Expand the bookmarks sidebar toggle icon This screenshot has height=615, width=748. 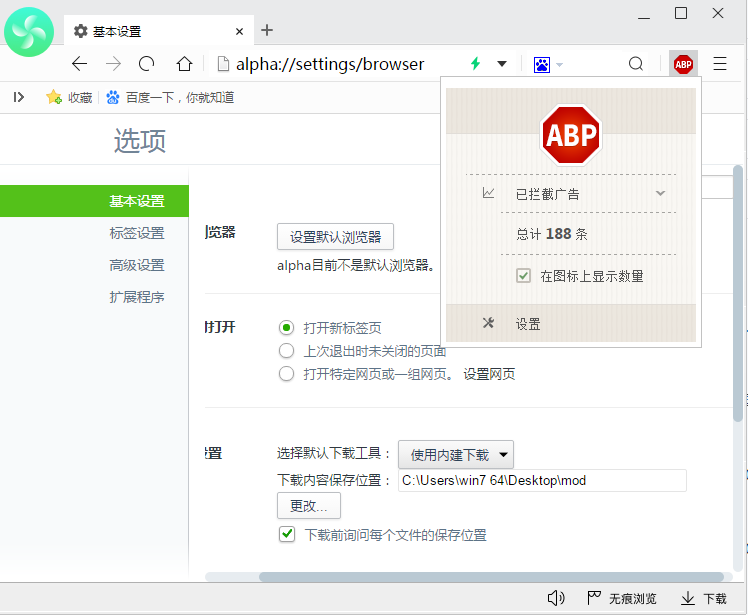click(x=19, y=97)
